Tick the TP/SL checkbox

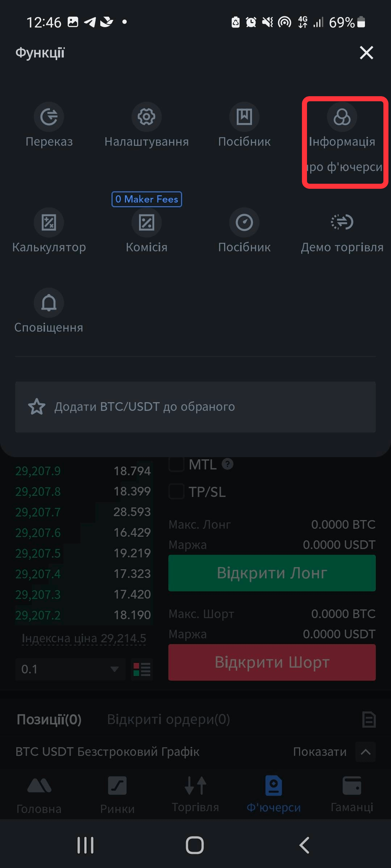coord(177,492)
